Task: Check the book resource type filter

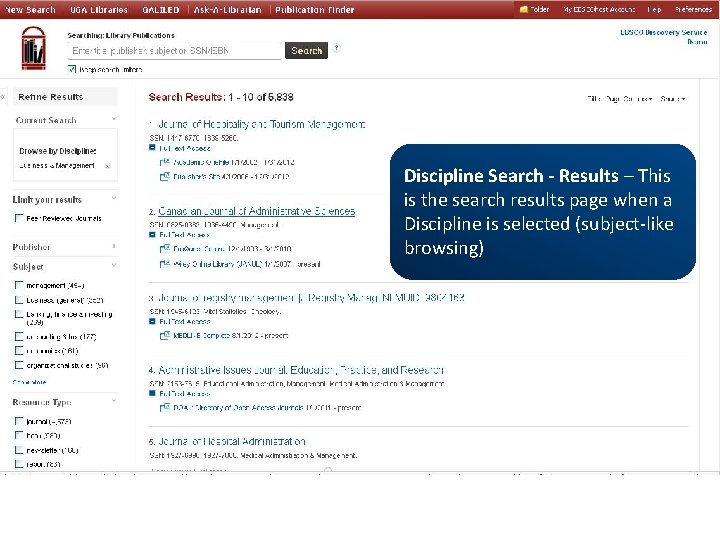Action: tap(19, 435)
